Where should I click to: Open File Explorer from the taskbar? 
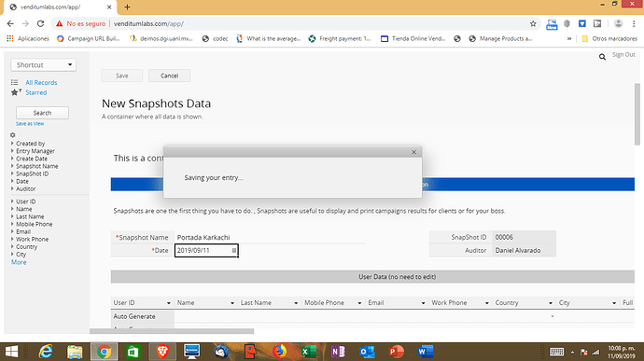(x=75, y=352)
